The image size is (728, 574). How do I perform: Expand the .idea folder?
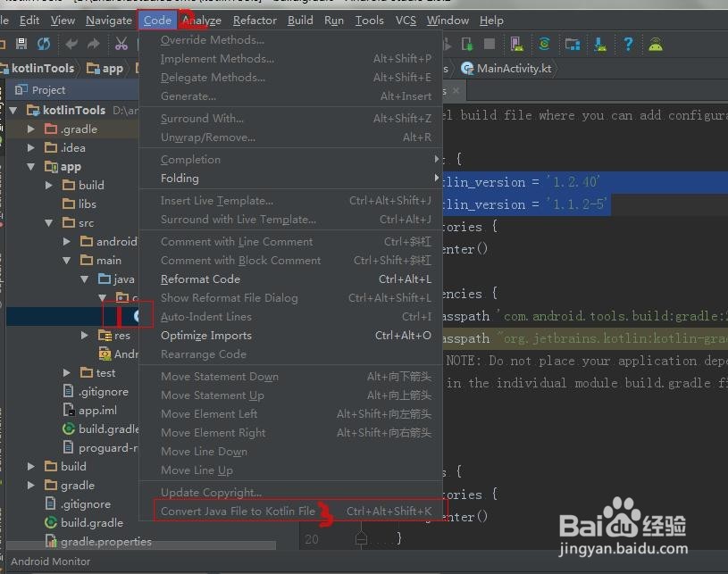coord(31,147)
